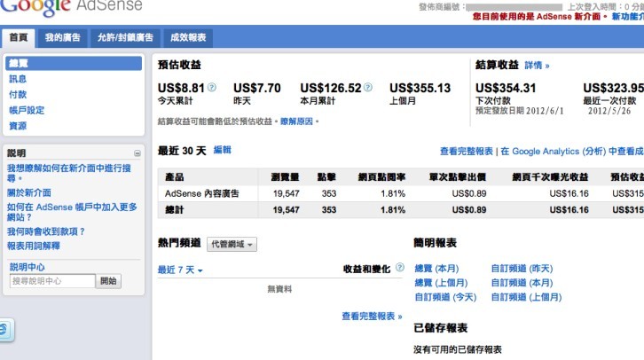
Task: Open help link about searching in new interface
Action: click(68, 173)
